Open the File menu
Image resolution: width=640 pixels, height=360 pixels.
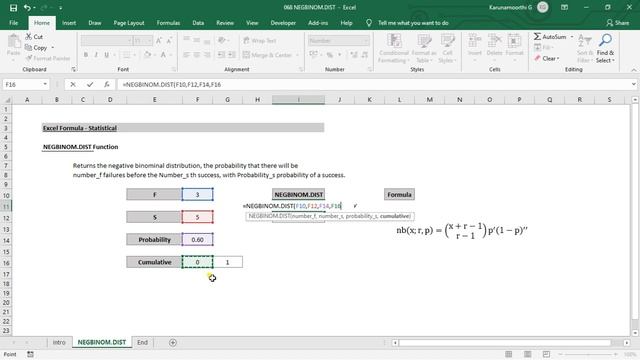coord(13,23)
